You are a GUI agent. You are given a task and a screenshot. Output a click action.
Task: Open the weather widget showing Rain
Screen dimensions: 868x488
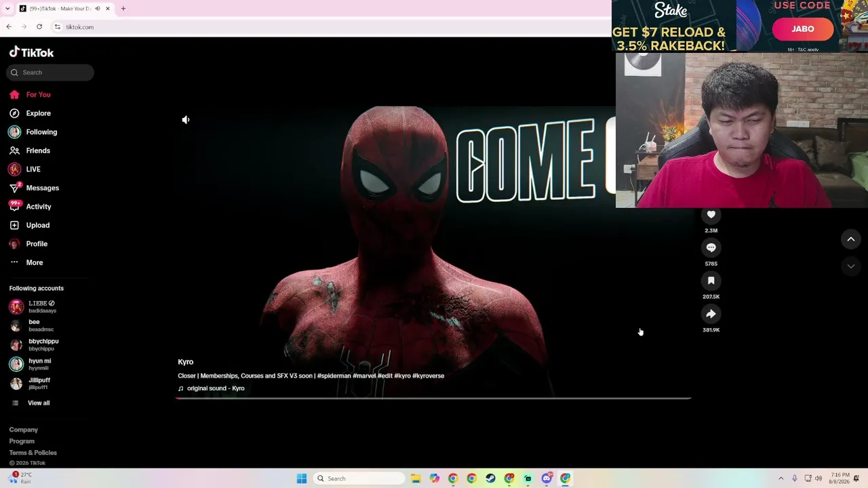(x=19, y=478)
